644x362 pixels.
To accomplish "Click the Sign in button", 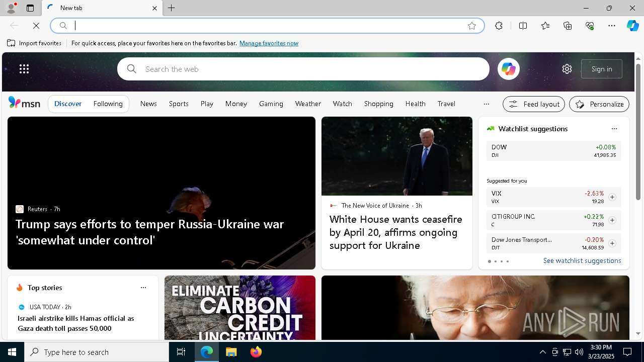I will 602,69.
